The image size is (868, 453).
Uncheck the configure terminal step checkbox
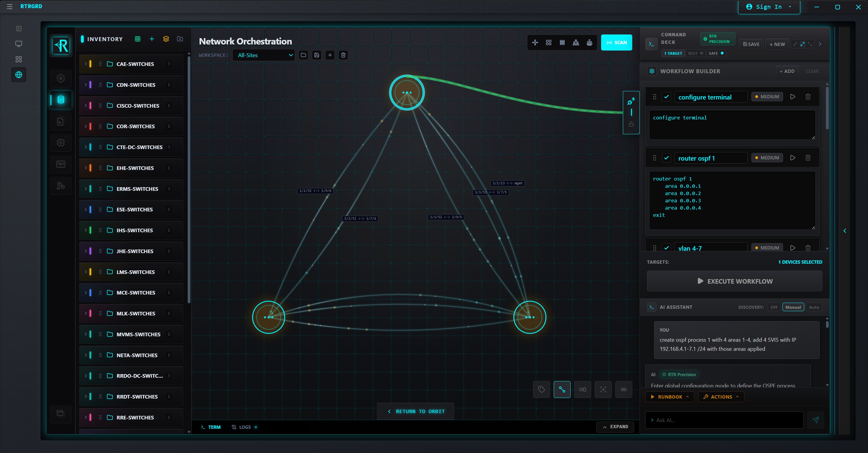[666, 97]
